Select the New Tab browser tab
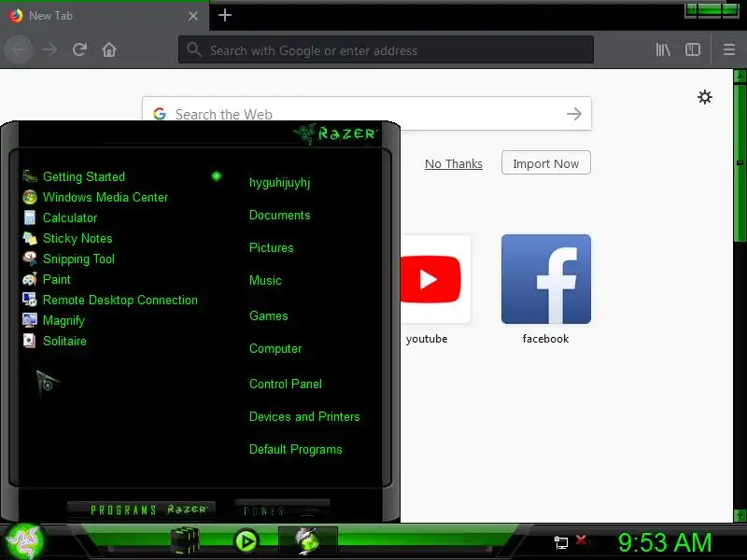 point(105,16)
